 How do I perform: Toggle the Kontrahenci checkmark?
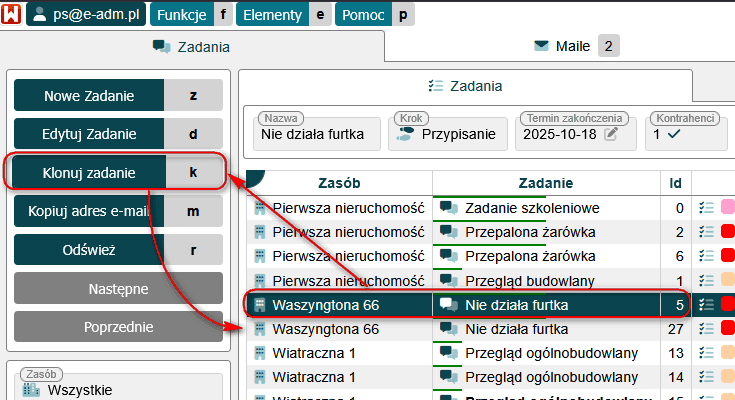click(673, 133)
